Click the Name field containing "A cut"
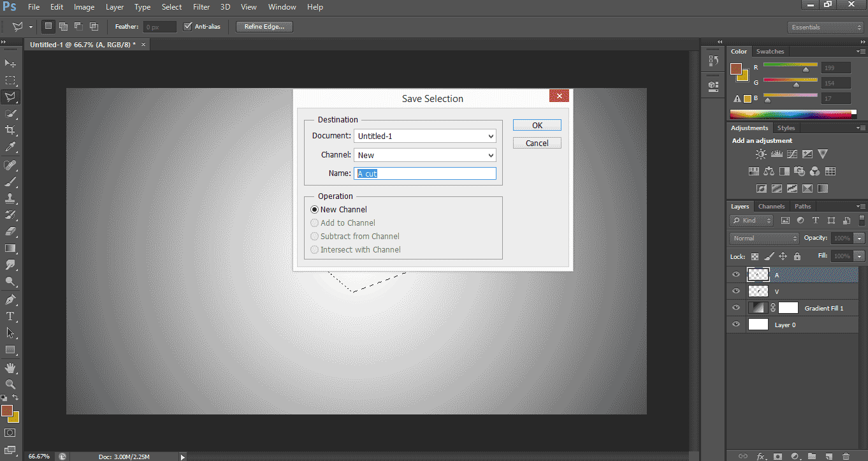 point(424,173)
